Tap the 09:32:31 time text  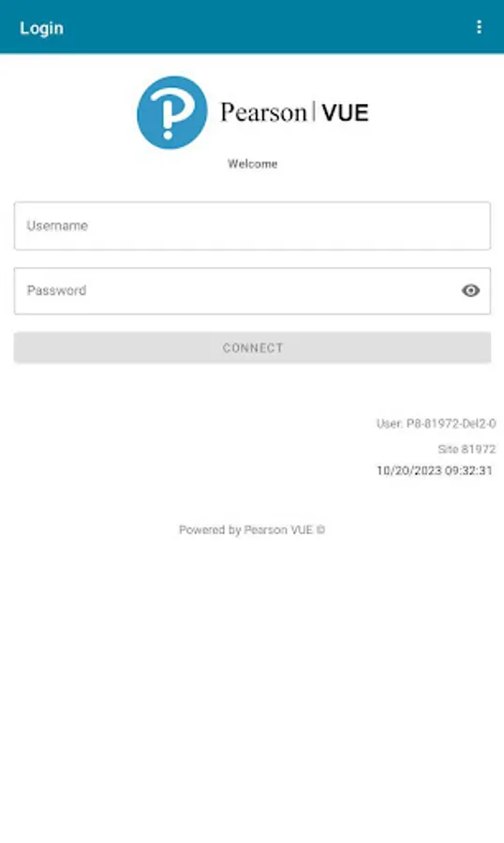[x=469, y=471]
